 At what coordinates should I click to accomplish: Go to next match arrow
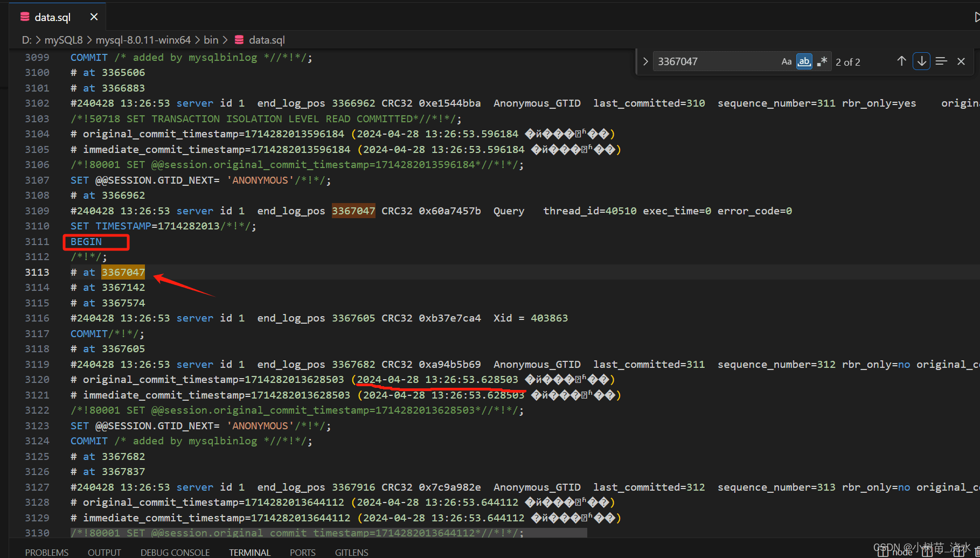click(921, 61)
